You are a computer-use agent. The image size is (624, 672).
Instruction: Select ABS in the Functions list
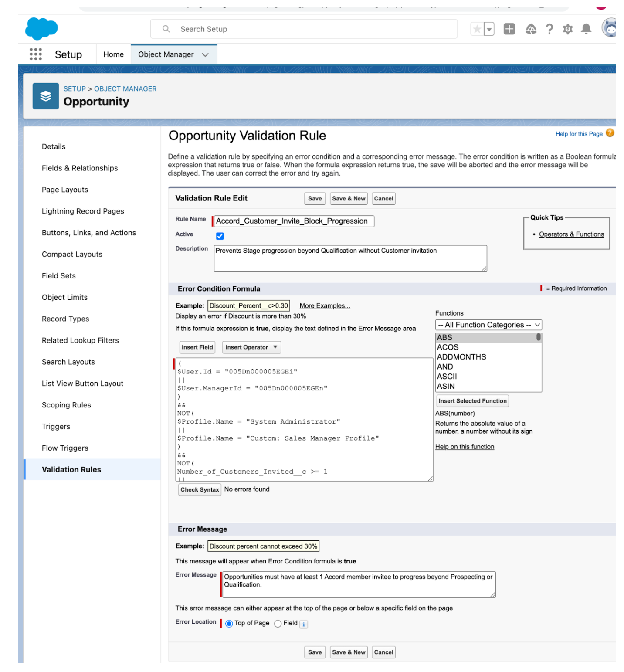(x=444, y=337)
